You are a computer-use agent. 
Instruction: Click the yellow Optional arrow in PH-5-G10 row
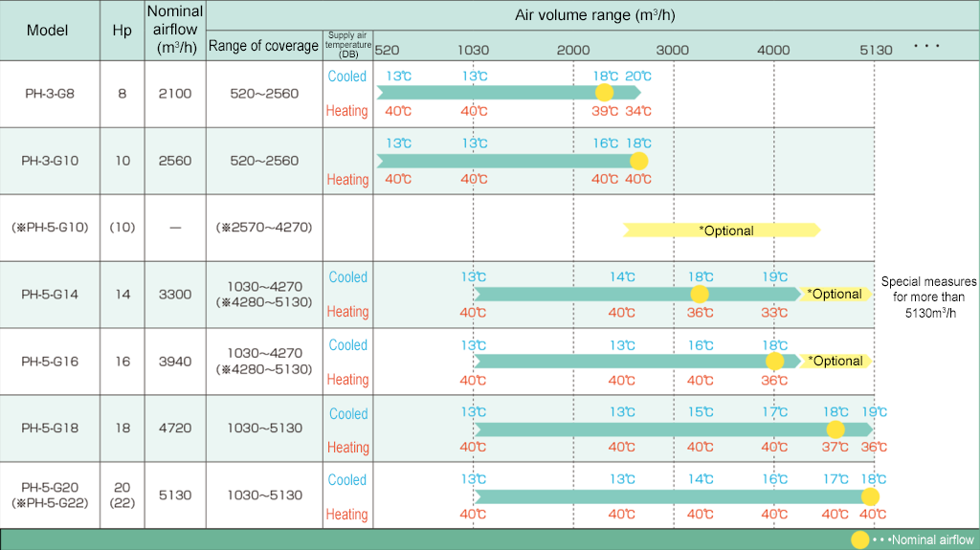click(724, 231)
